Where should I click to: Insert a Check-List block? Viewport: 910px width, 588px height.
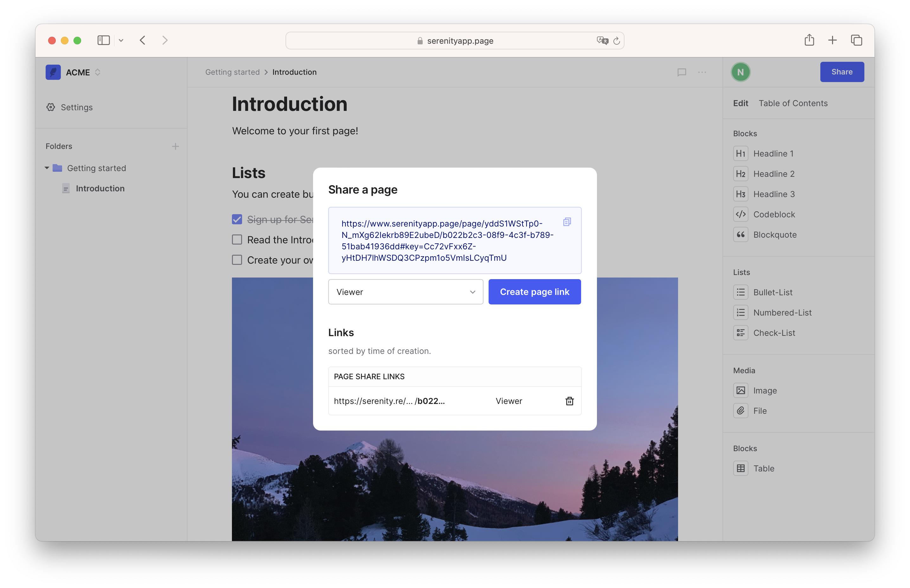tap(774, 333)
